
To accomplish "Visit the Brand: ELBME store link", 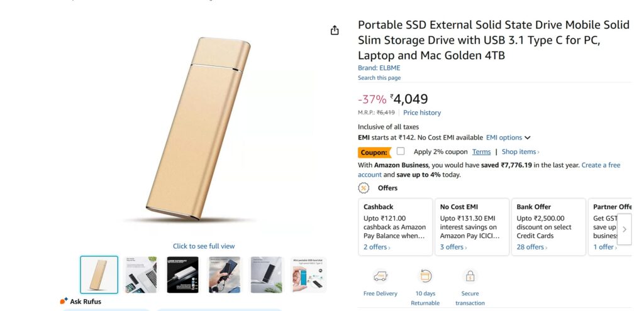I will point(379,68).
